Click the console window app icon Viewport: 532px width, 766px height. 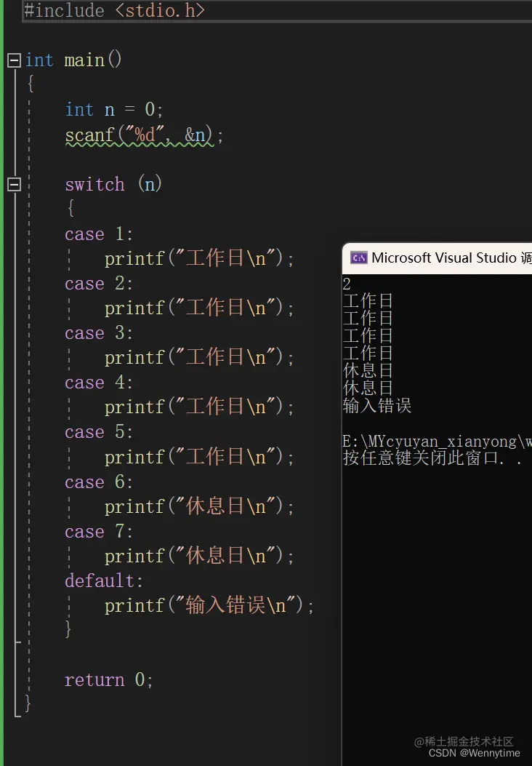(x=359, y=258)
